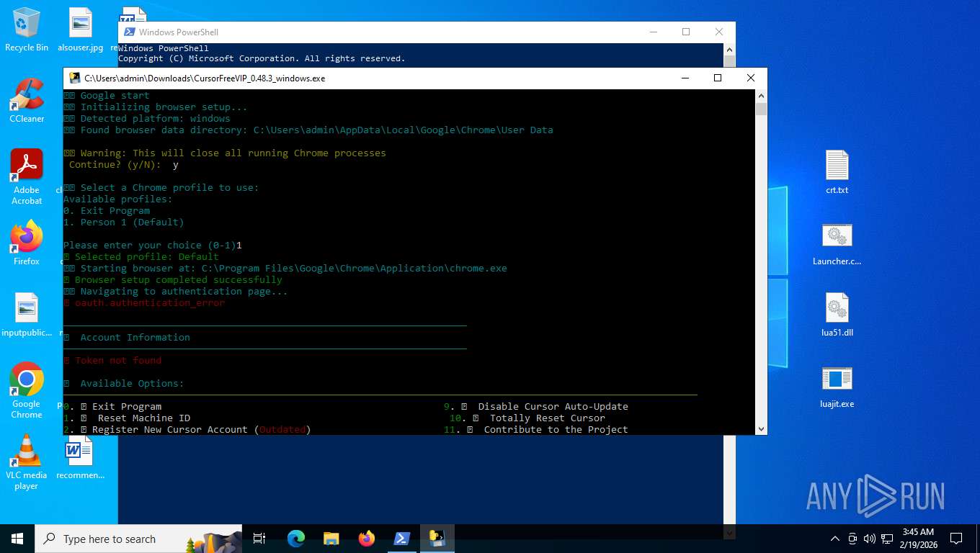980x553 pixels.
Task: Open the inputpublic image file on desktop
Action: tap(27, 314)
